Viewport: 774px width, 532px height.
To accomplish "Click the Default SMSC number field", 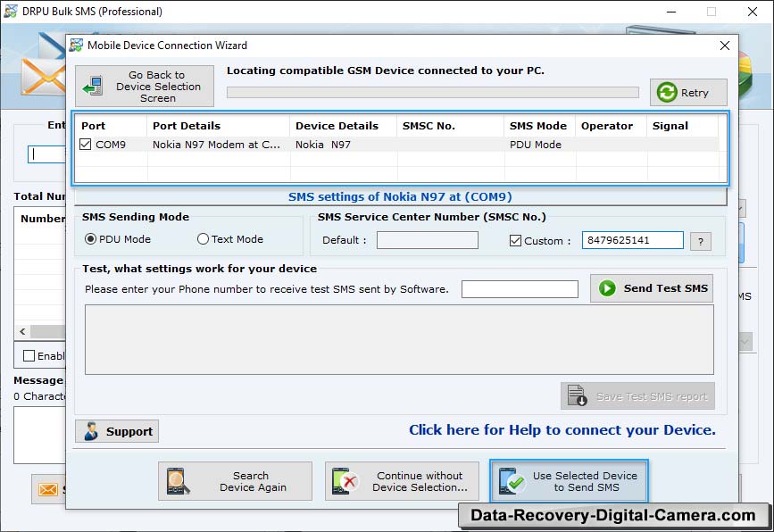I will [x=427, y=240].
